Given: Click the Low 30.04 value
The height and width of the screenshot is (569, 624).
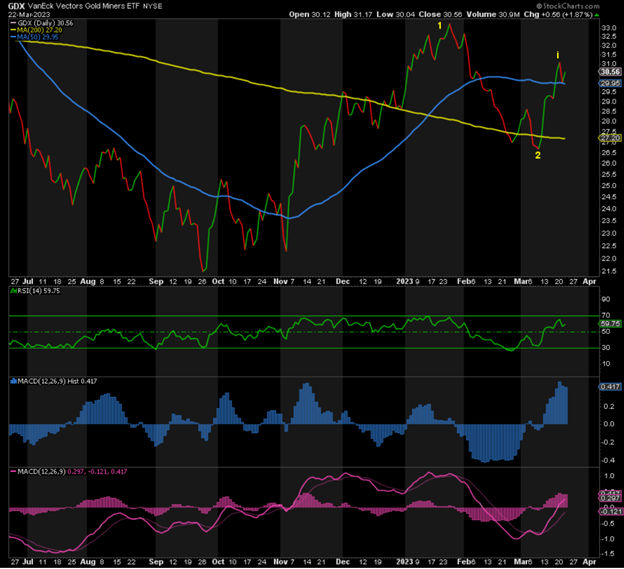Looking at the screenshot, I should click(x=396, y=14).
